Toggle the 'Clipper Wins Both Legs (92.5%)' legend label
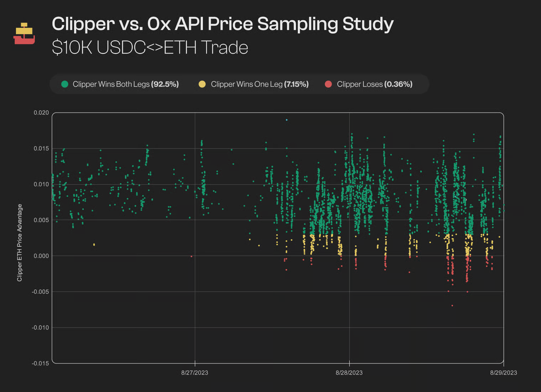The height and width of the screenshot is (392, 541). click(126, 84)
